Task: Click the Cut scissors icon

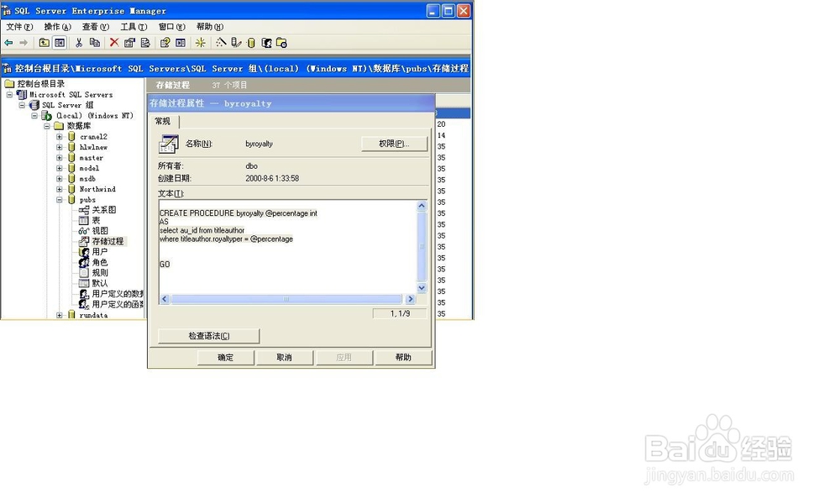Action: (x=79, y=43)
